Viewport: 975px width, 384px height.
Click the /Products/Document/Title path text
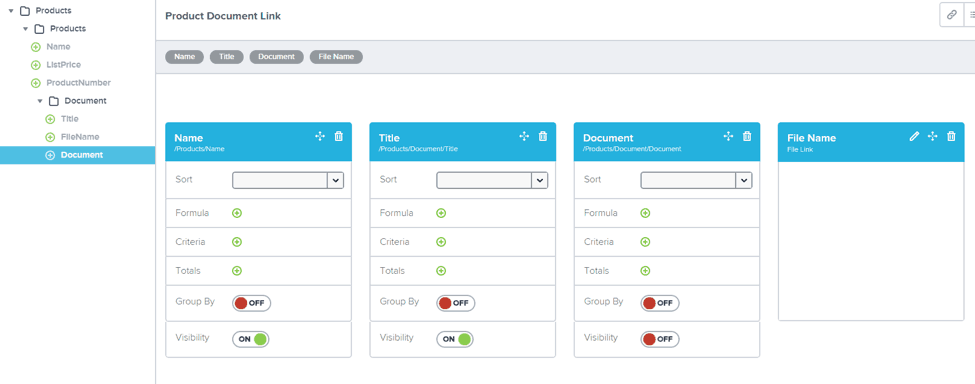pyautogui.click(x=418, y=149)
